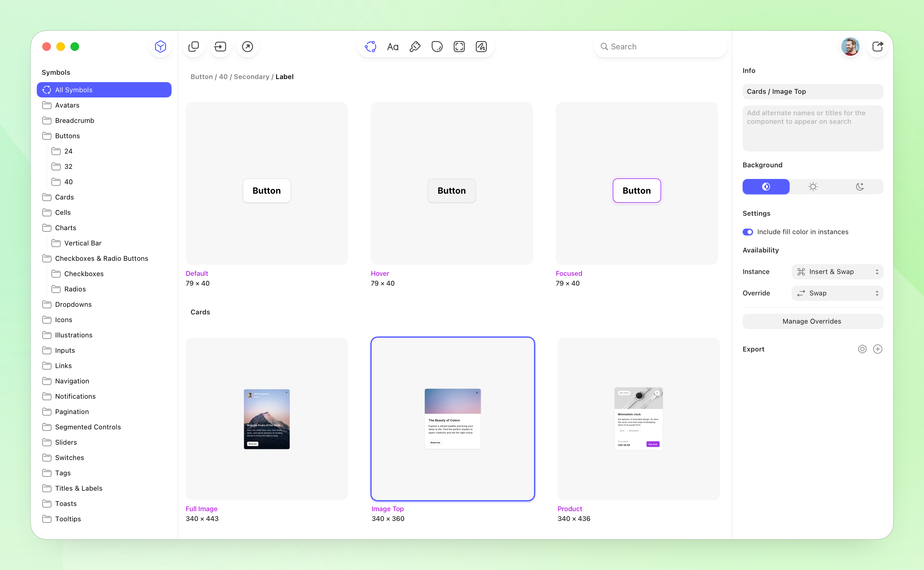This screenshot has width=924, height=570.
Task: Select the Product card thumbnail
Action: click(639, 419)
